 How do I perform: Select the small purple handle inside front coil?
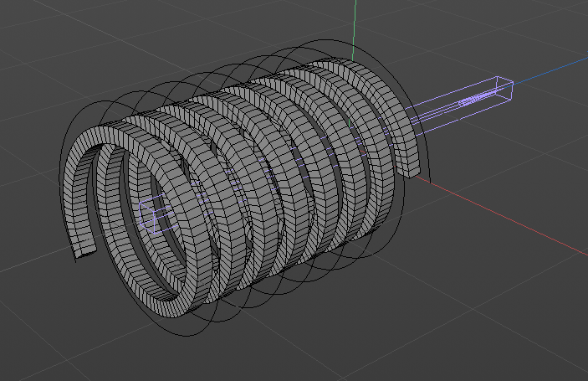coord(151,215)
